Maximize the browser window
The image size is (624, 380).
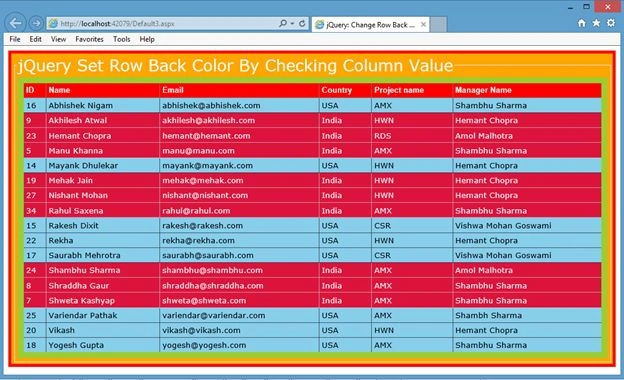(x=586, y=7)
